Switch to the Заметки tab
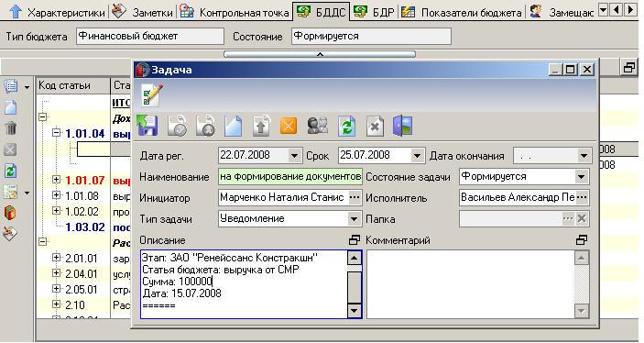Screen dimensions: 644x343 [143, 12]
